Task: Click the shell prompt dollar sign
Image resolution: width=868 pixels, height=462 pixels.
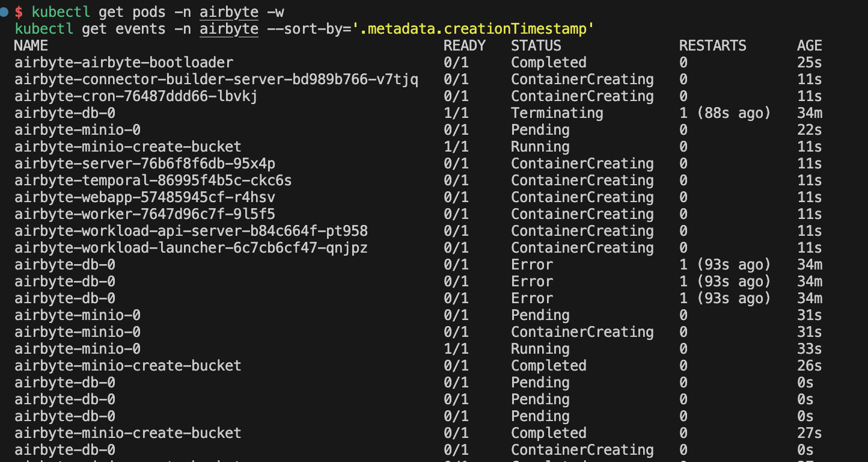Action: pyautogui.click(x=19, y=10)
